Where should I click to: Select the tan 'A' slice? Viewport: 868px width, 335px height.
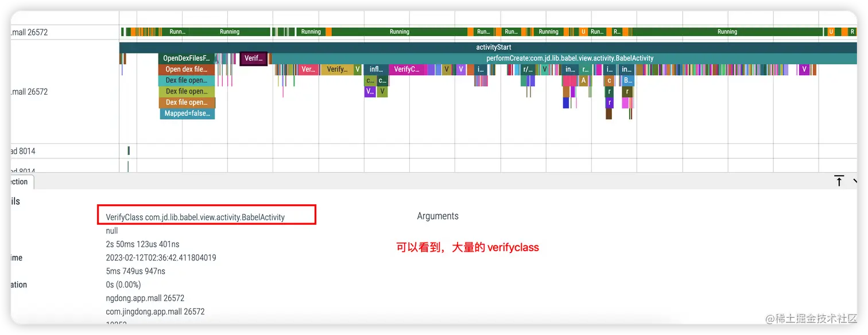point(584,80)
